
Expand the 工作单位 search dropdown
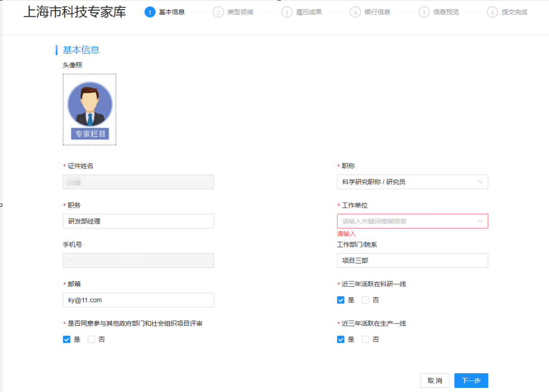point(406,221)
